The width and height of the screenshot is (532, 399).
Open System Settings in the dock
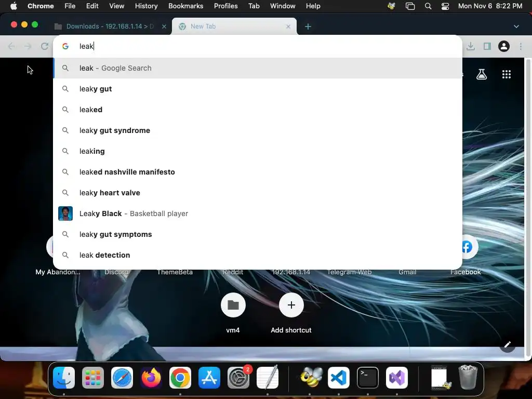point(238,378)
